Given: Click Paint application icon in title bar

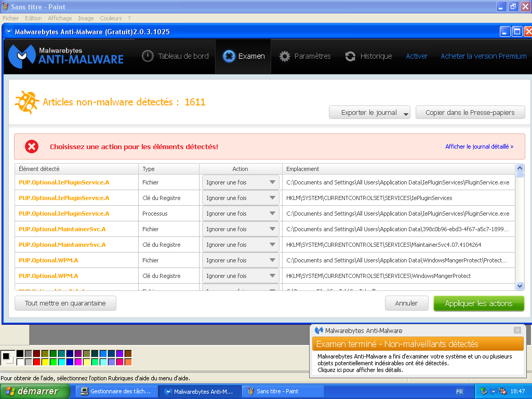Looking at the screenshot, I should click(5, 6).
